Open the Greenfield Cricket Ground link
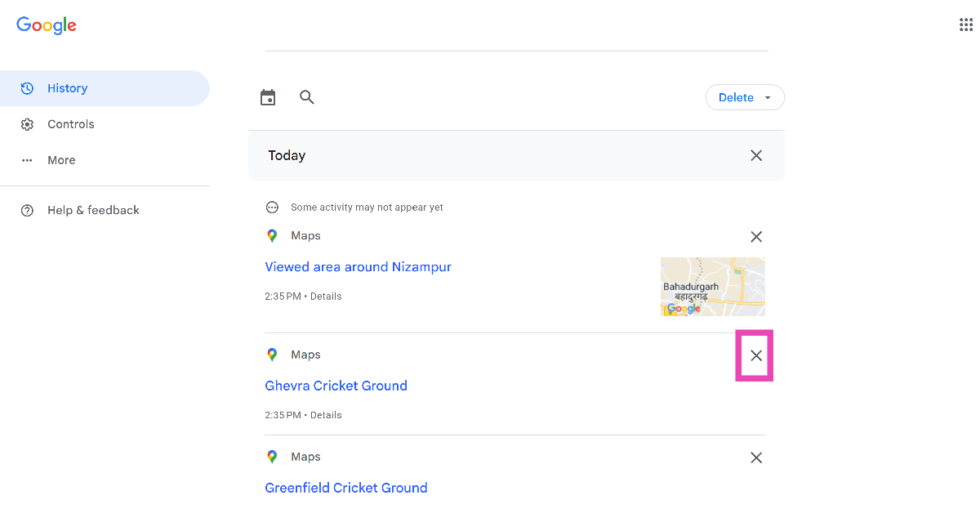 click(346, 488)
